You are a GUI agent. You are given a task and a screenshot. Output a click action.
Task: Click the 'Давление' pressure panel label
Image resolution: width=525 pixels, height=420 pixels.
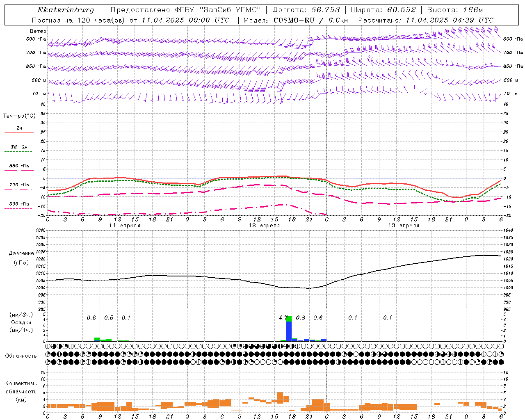pyautogui.click(x=21, y=253)
